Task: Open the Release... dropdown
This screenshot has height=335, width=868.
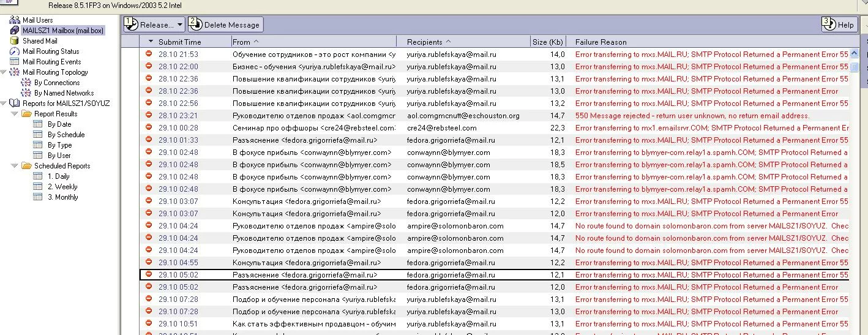Action: pyautogui.click(x=154, y=24)
